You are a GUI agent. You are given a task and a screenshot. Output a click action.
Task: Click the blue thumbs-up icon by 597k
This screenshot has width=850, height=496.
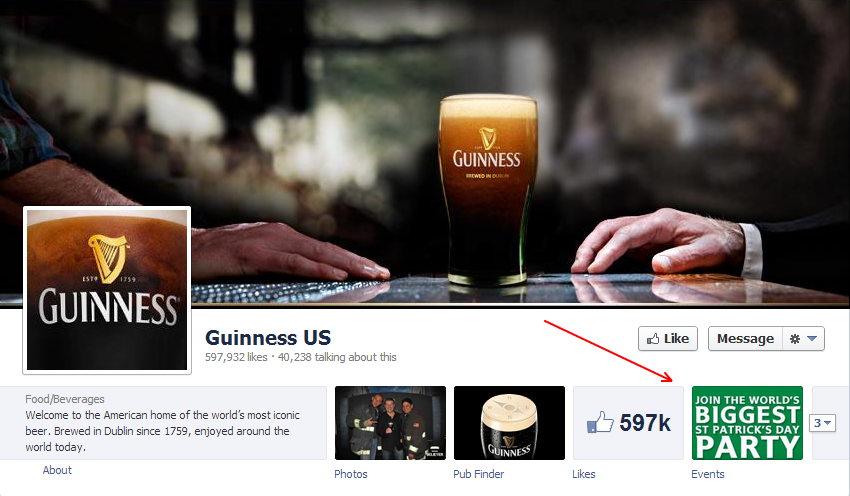pyautogui.click(x=600, y=422)
